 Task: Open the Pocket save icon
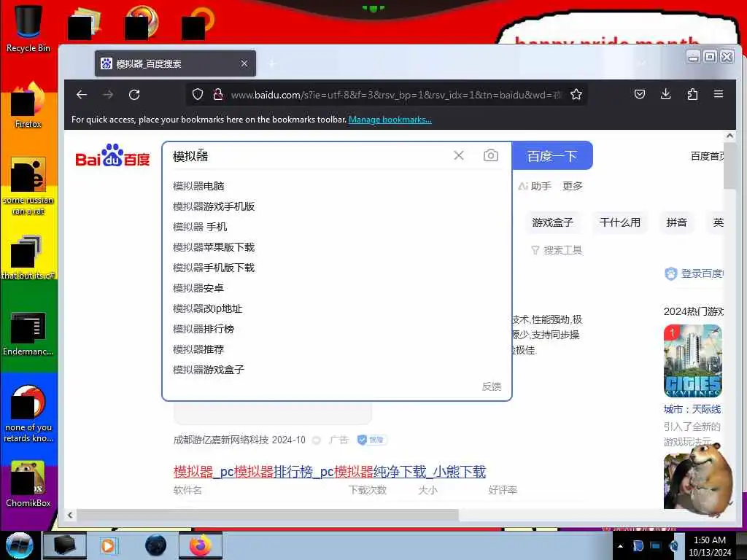640,94
